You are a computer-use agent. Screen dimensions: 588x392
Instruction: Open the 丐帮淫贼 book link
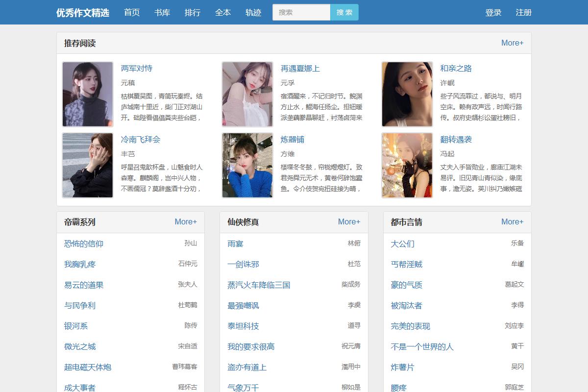406,264
